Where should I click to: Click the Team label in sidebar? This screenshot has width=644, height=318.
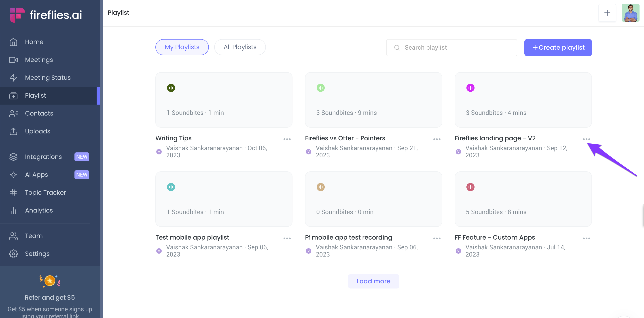(34, 236)
